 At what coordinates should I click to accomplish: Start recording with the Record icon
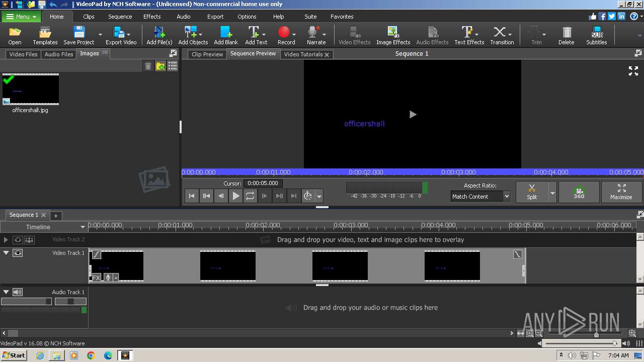pos(284,36)
